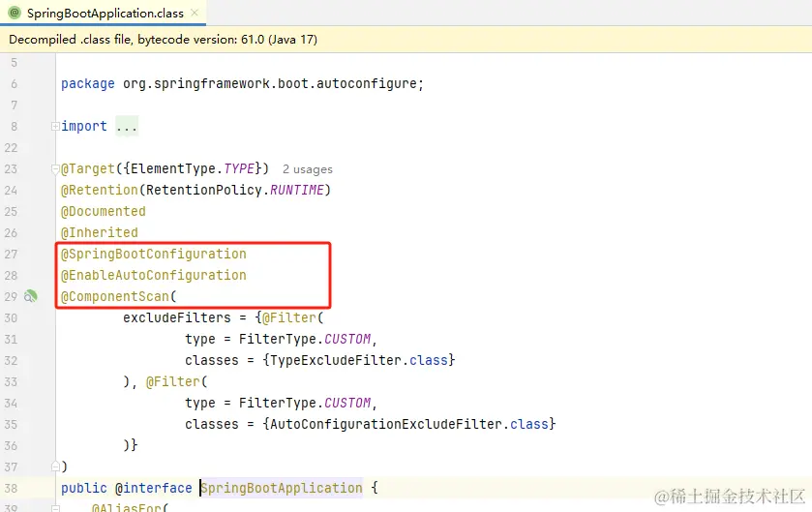Click the folded import ellipsis placeholder

click(127, 127)
